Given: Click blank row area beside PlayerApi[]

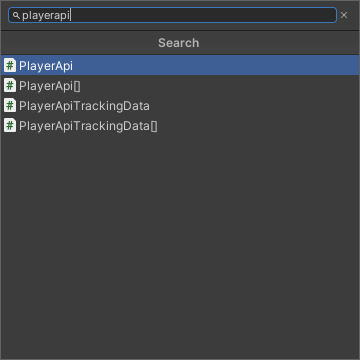Looking at the screenshot, I should click(x=220, y=86).
